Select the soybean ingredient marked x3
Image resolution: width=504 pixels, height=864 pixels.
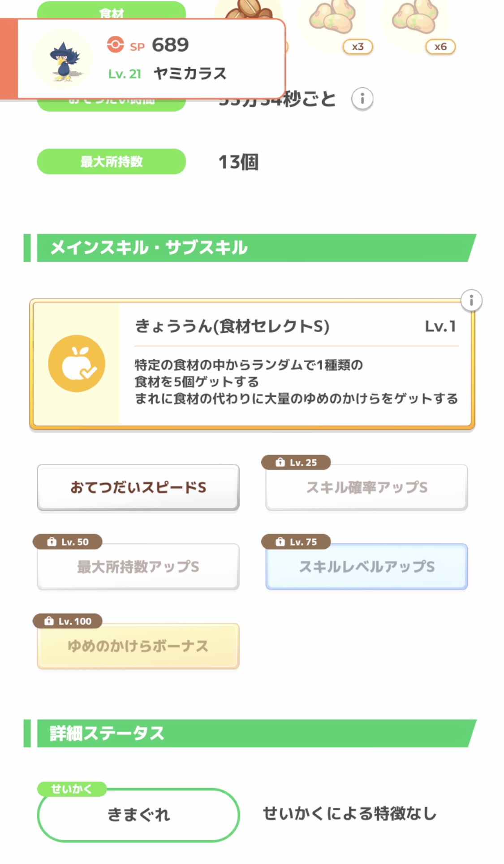[x=332, y=20]
